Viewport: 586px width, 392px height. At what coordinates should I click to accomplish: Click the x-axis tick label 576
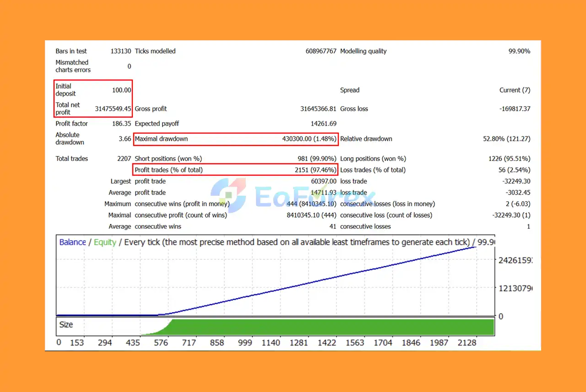point(161,343)
